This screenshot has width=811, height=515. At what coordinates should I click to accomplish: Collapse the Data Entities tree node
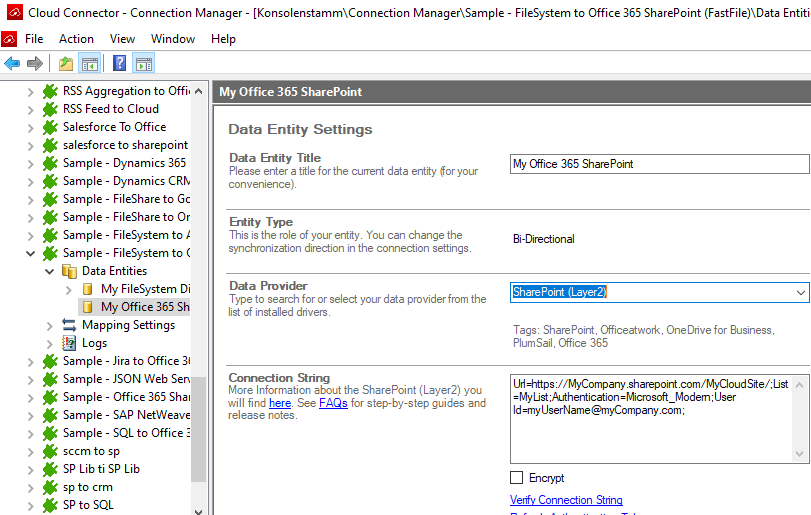tap(50, 271)
